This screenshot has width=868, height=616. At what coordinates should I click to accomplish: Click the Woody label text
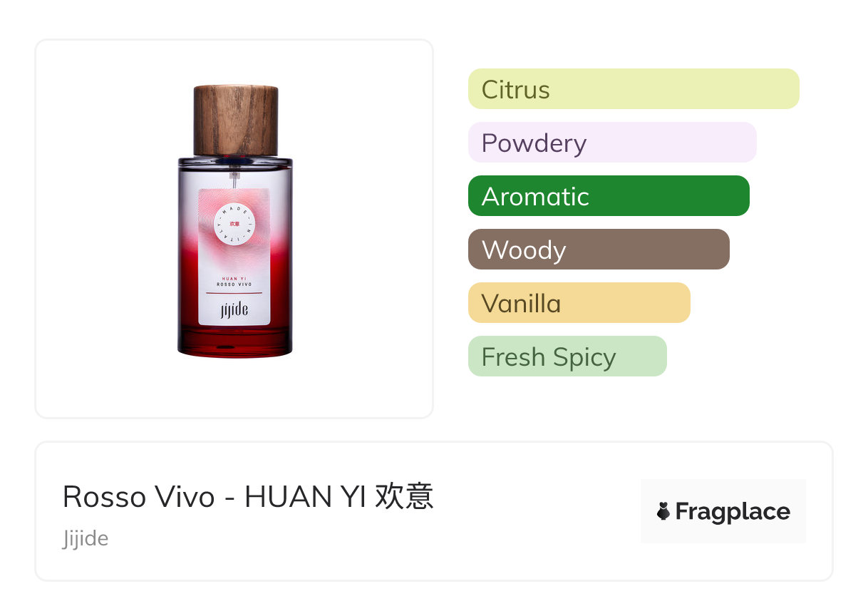tap(524, 250)
